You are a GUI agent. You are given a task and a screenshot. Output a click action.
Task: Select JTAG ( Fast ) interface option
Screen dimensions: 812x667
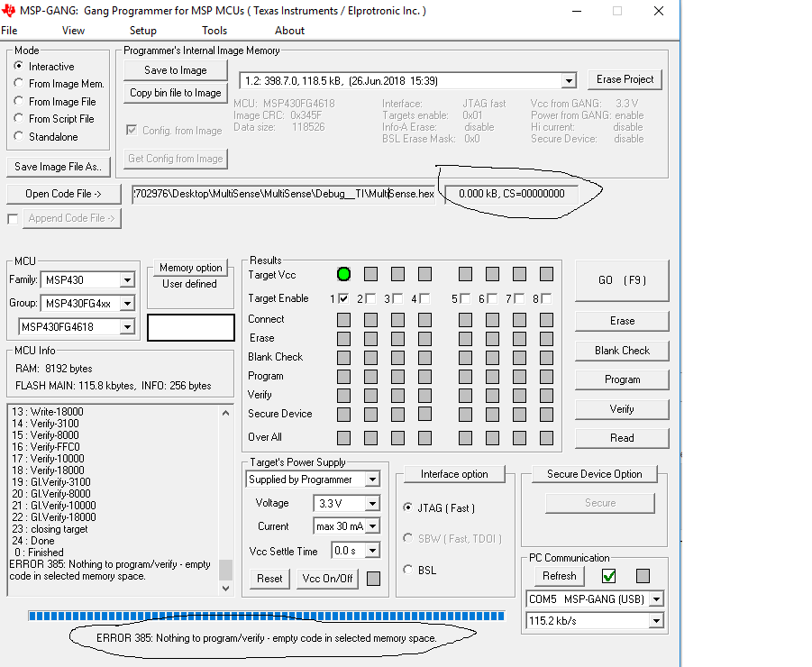coord(408,507)
